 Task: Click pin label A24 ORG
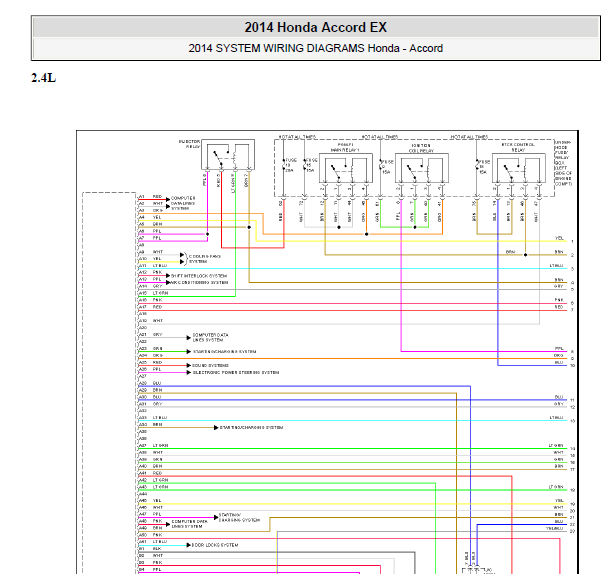pyautogui.click(x=150, y=356)
